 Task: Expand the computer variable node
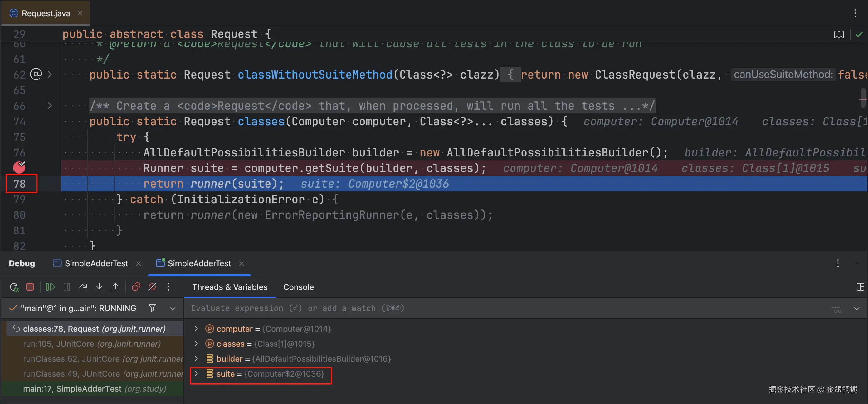pyautogui.click(x=197, y=329)
